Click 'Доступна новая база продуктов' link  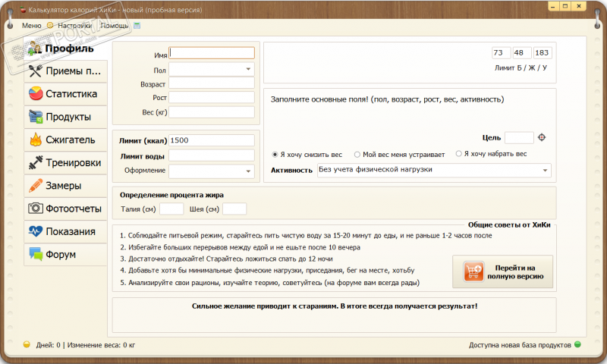[520, 345]
